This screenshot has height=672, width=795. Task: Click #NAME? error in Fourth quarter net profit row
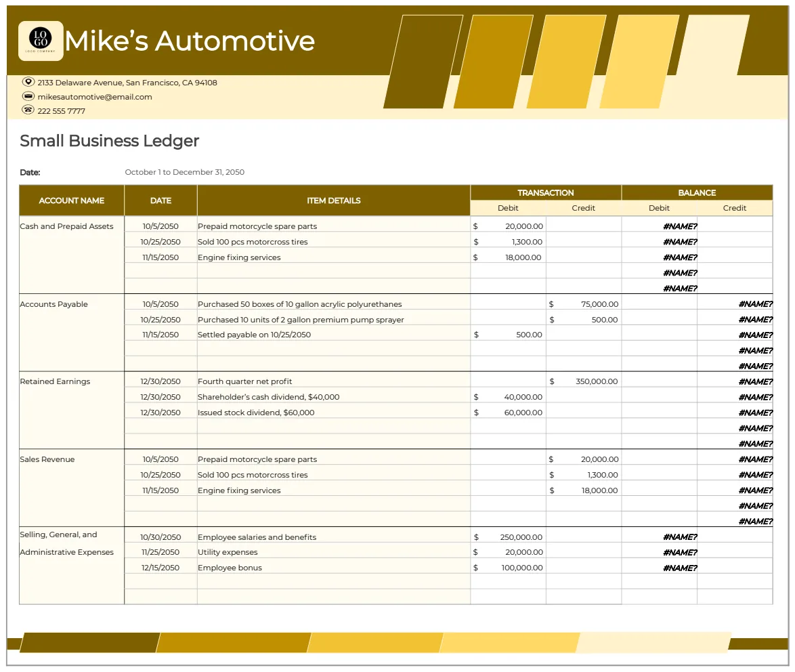tap(756, 382)
